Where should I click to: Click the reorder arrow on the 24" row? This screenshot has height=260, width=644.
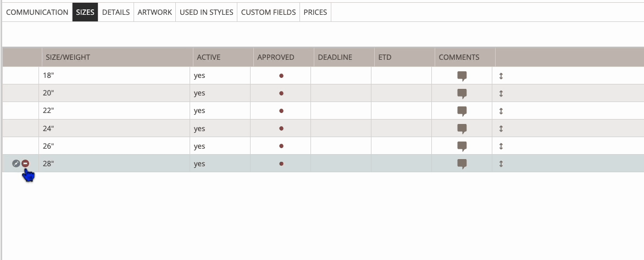(501, 129)
